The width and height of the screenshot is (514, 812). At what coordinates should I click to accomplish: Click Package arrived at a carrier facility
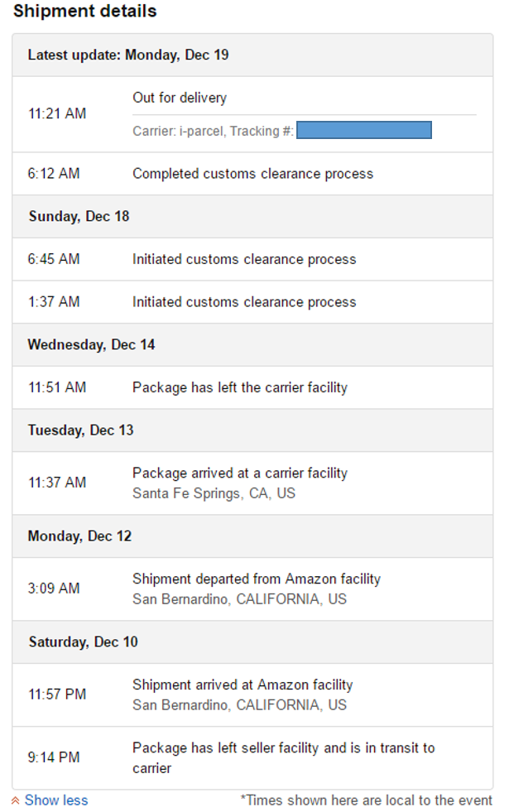tap(240, 473)
